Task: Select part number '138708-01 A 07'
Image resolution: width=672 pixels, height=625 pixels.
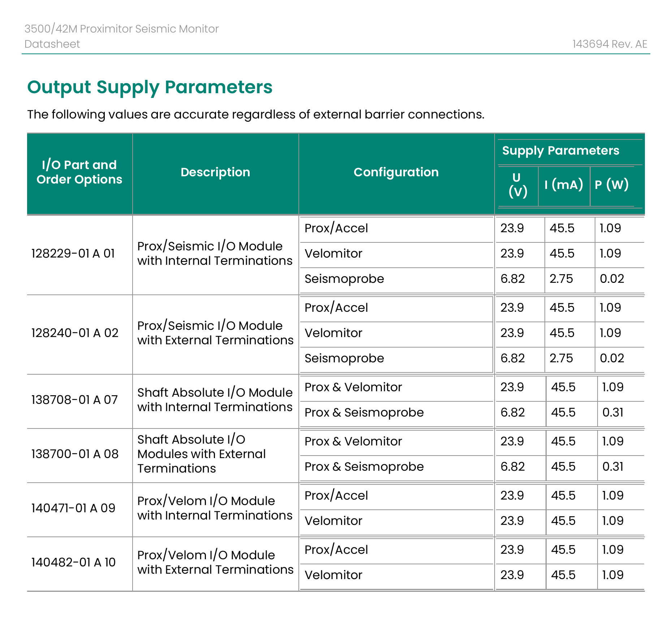Action: (74, 400)
